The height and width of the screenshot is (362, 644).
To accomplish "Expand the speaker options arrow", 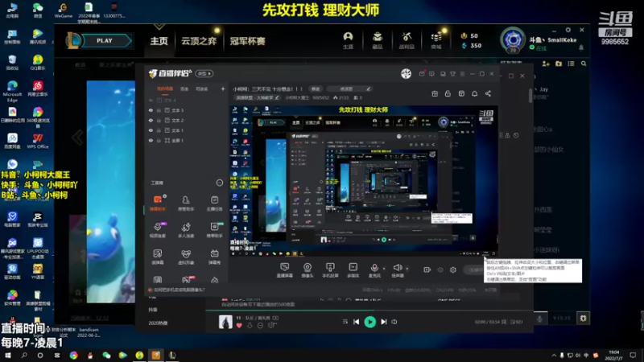I will 407,269.
